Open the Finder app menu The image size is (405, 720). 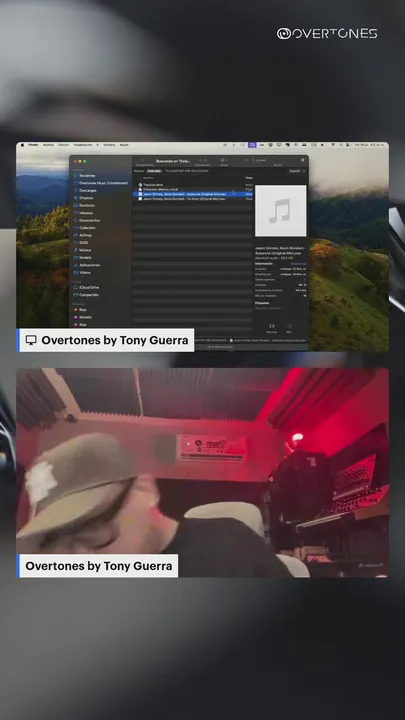pyautogui.click(x=33, y=145)
